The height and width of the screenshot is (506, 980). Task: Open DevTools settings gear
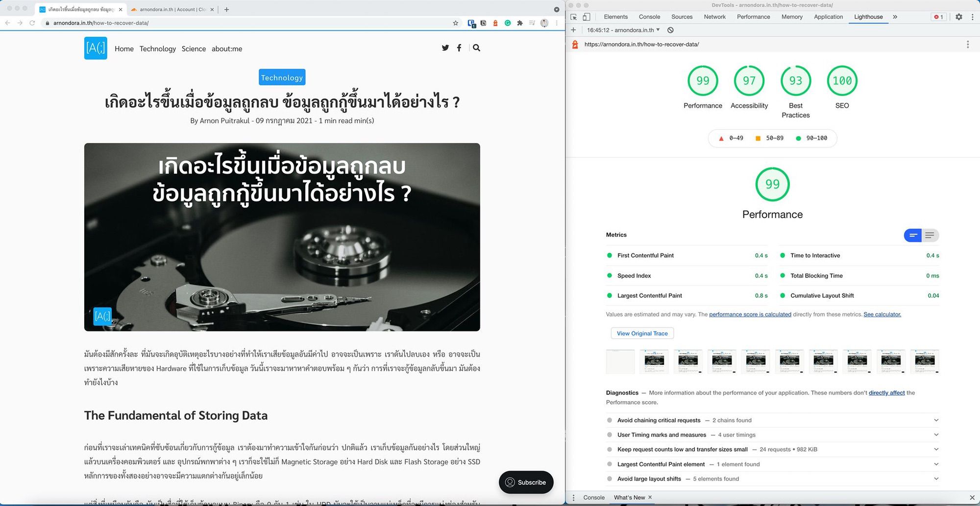(959, 17)
